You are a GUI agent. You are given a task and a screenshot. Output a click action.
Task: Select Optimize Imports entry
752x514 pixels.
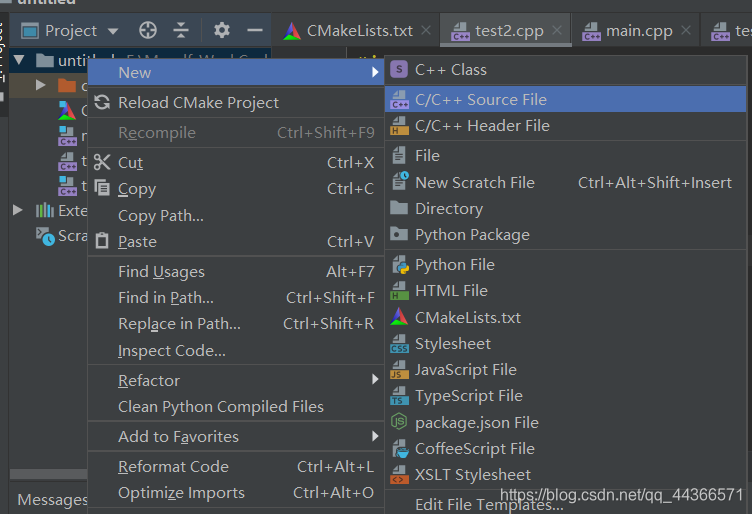pos(236,492)
